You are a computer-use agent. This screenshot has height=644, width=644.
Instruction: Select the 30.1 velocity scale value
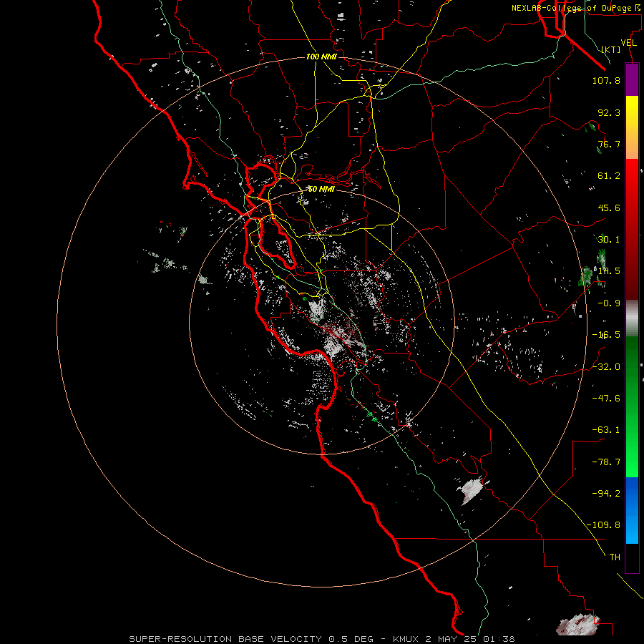coord(609,240)
